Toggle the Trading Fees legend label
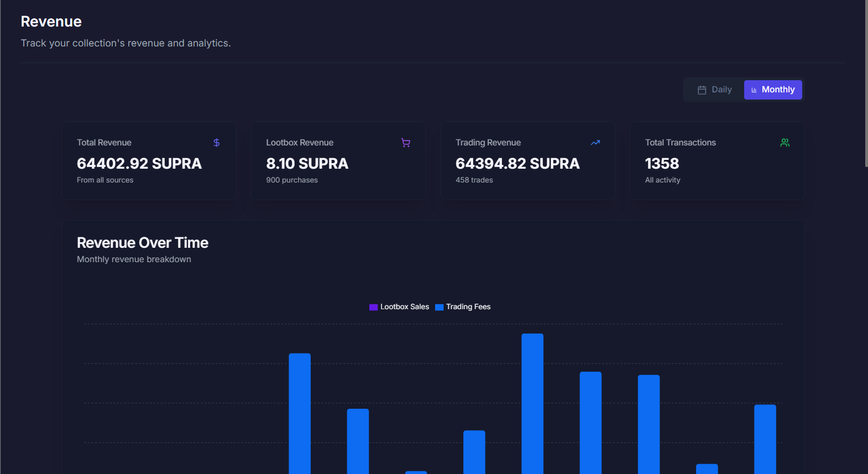Image resolution: width=868 pixels, height=474 pixels. click(x=468, y=307)
